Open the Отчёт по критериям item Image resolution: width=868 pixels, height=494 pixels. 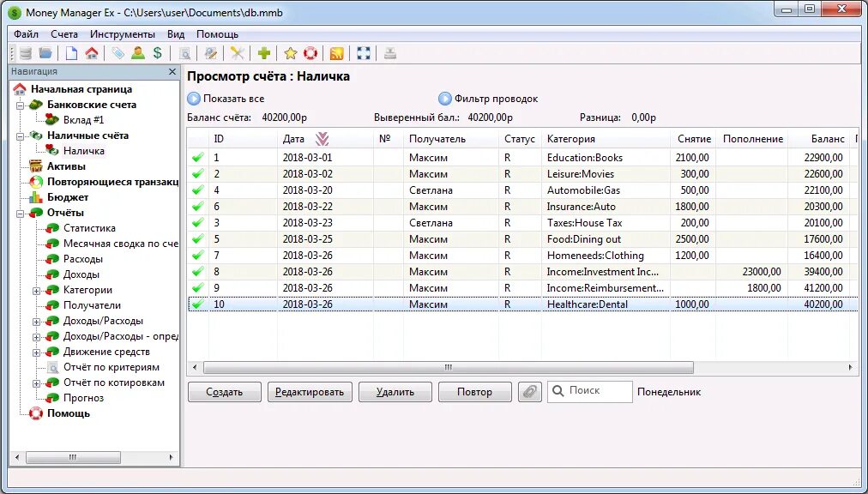coord(112,367)
